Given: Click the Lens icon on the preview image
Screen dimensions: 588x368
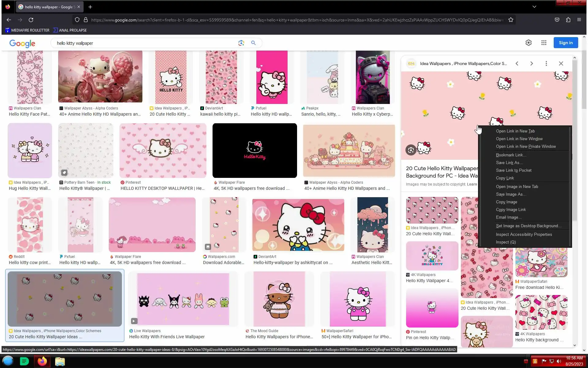Looking at the screenshot, I should (411, 150).
